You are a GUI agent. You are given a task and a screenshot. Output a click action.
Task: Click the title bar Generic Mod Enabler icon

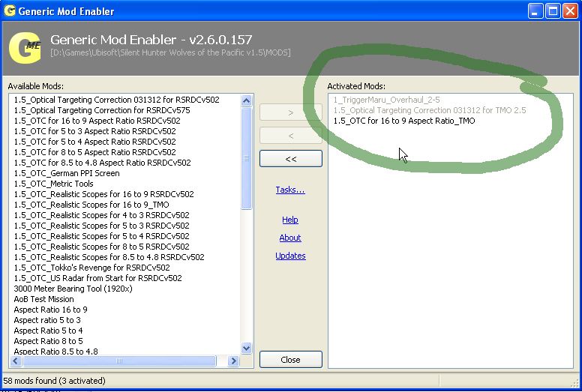9,10
